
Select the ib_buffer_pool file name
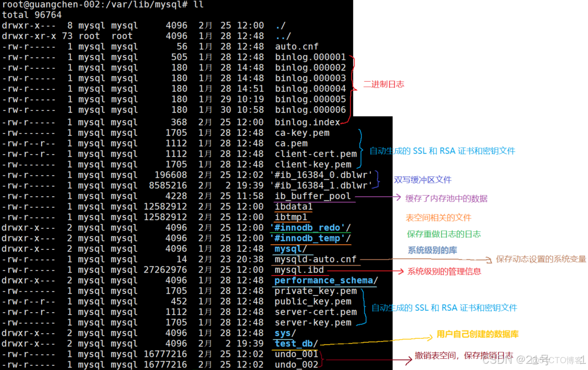click(313, 196)
